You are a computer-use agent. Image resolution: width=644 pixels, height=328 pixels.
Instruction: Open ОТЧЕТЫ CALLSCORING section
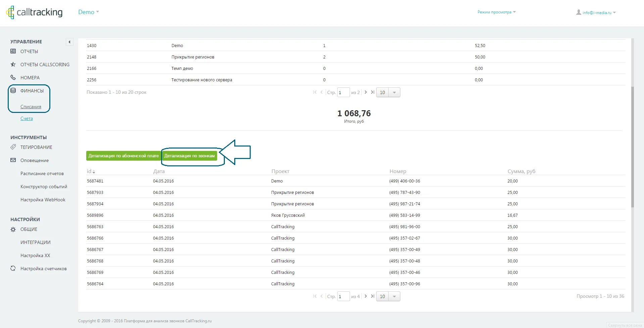coord(45,65)
